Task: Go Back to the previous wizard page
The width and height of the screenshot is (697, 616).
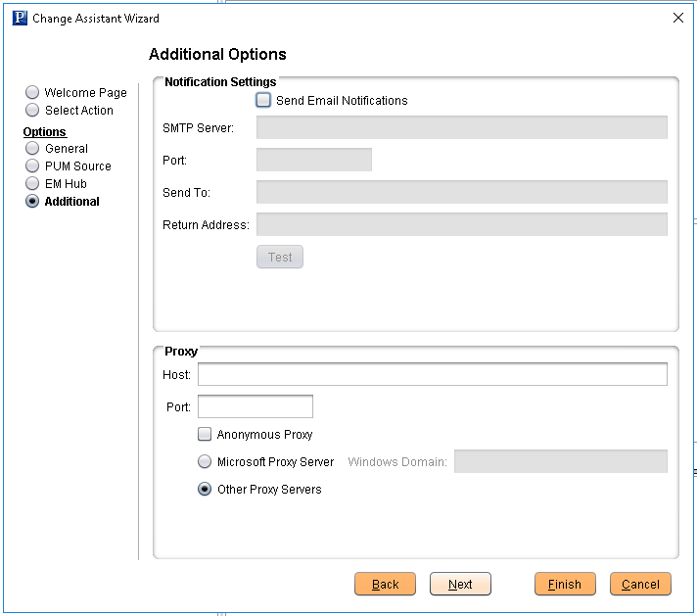Action: [385, 584]
